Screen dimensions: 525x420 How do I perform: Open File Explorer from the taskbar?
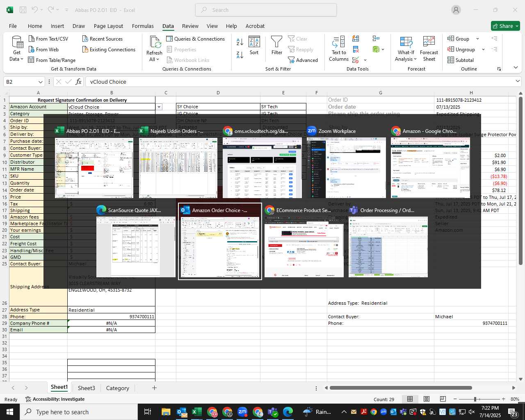tap(166, 412)
